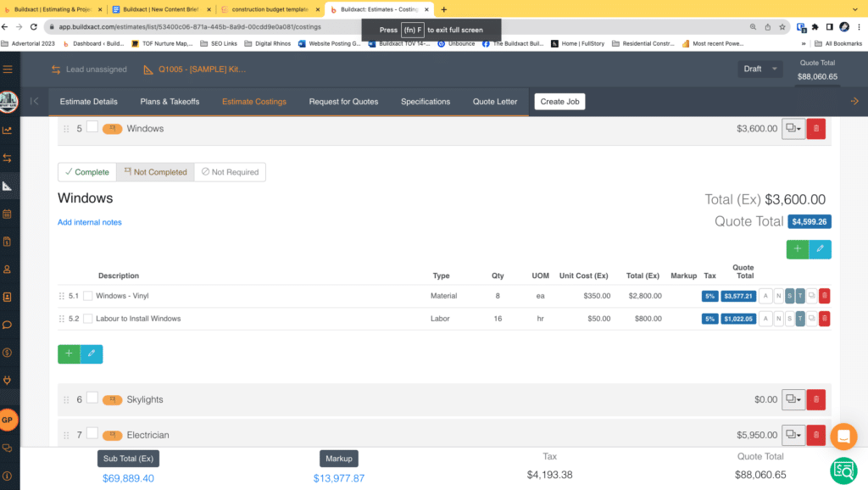This screenshot has height=490, width=868.
Task: Expand Windows category copy options dropdown
Action: click(793, 129)
